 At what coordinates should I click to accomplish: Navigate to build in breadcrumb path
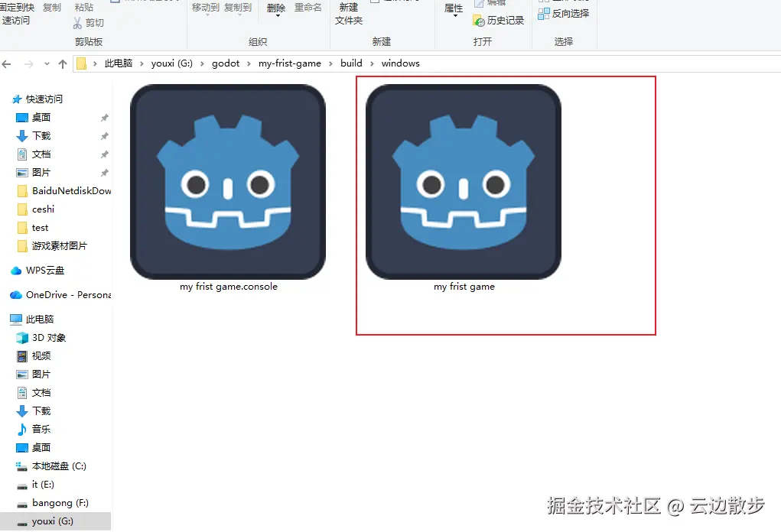pyautogui.click(x=351, y=63)
